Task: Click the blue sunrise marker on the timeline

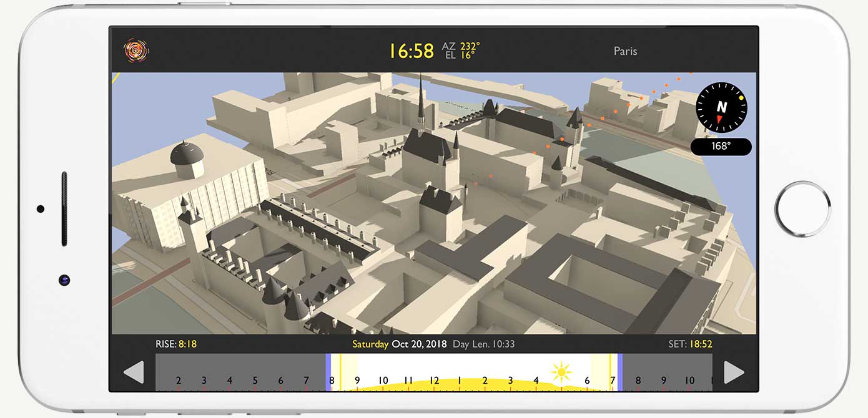Action: click(x=328, y=372)
